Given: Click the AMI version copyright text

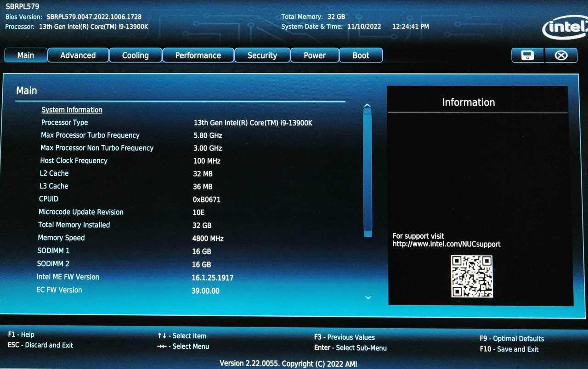Looking at the screenshot, I should coord(288,363).
